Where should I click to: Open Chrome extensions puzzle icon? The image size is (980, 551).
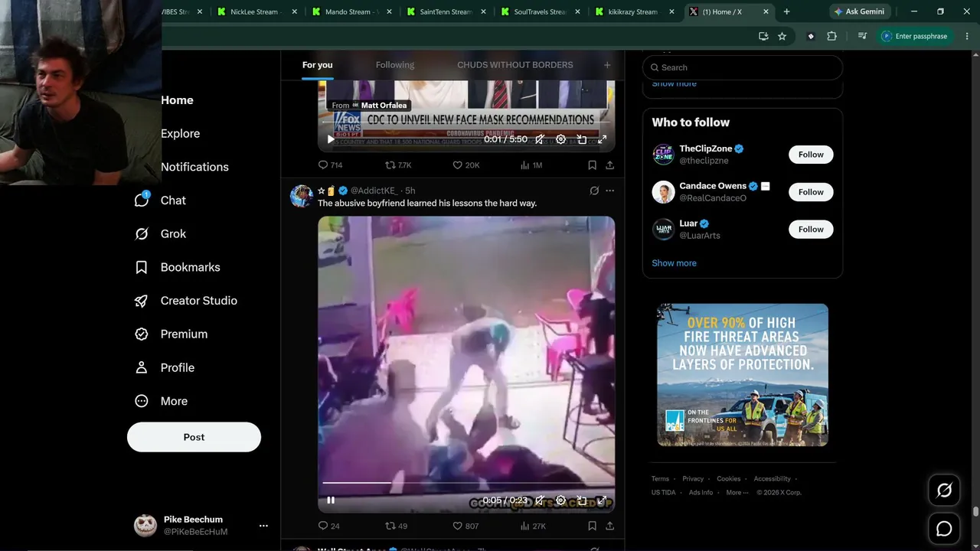[x=831, y=36]
